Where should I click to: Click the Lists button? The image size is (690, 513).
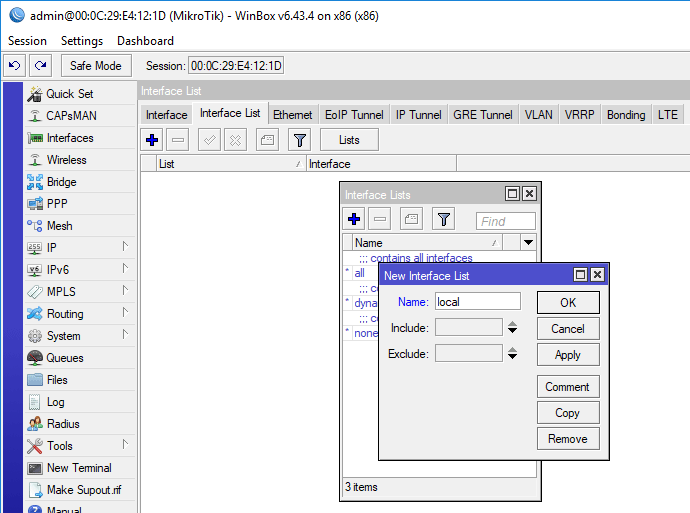click(x=349, y=140)
